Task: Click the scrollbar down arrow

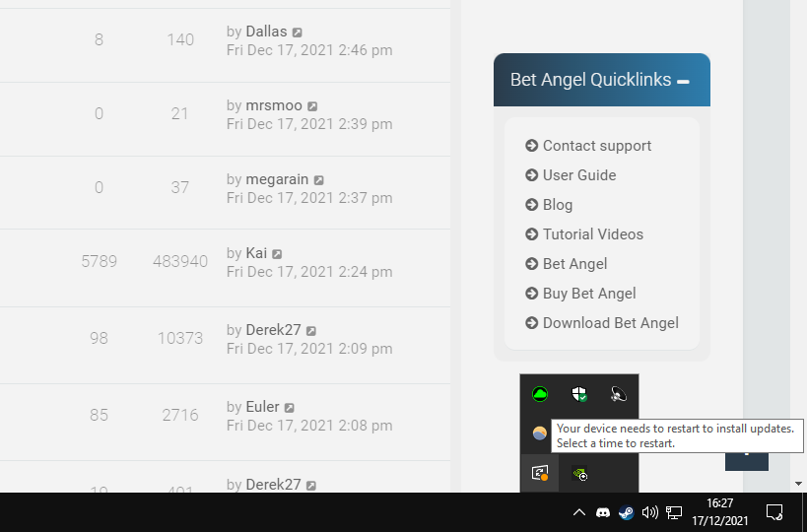Action: pyautogui.click(x=798, y=484)
